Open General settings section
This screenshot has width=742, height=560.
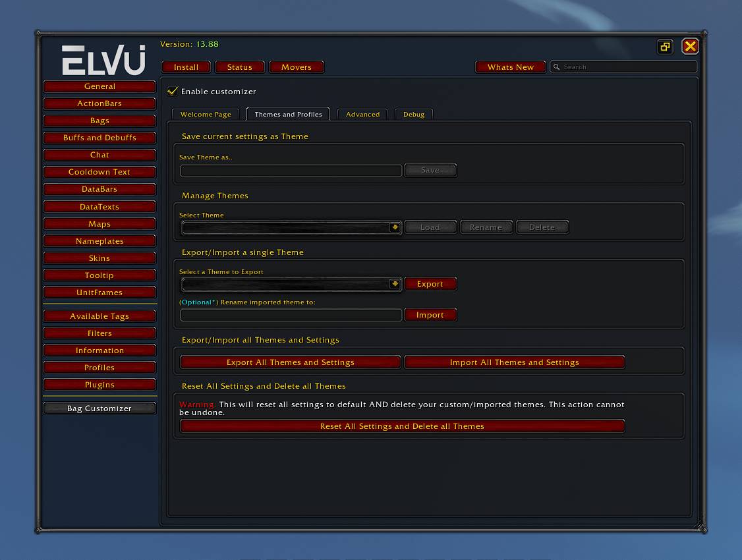click(x=100, y=86)
